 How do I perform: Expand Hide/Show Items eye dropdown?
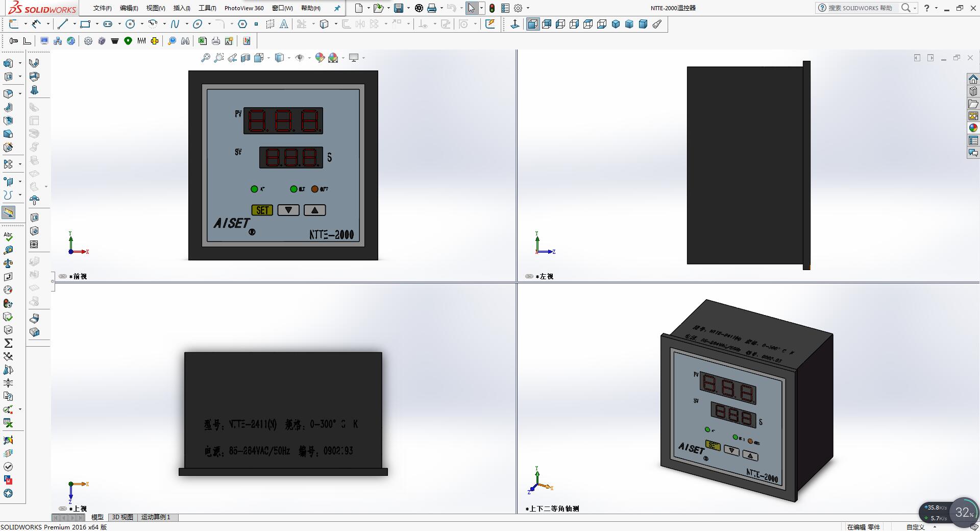coord(309,58)
